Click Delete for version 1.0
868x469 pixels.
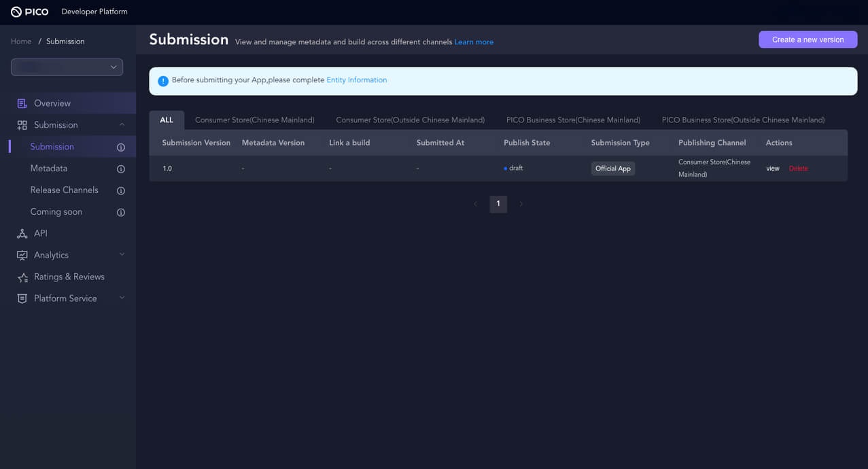(x=798, y=169)
